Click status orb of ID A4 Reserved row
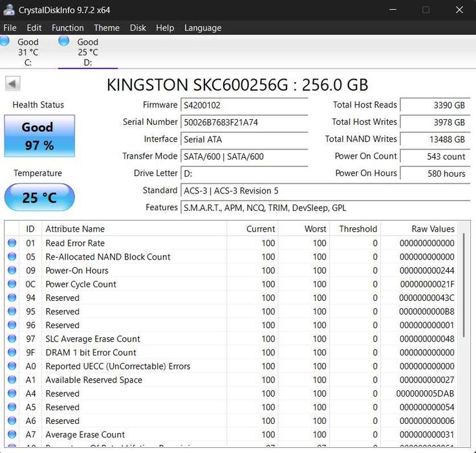476x453 pixels. [12, 393]
